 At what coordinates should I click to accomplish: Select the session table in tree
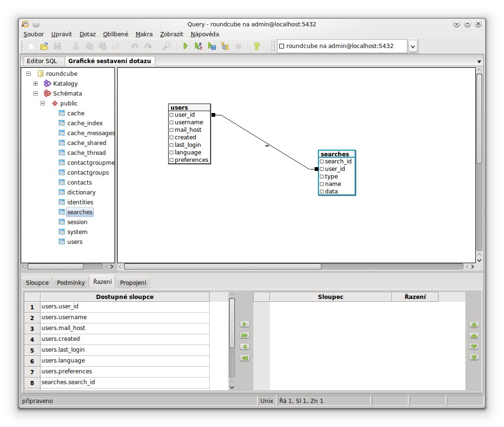point(77,222)
